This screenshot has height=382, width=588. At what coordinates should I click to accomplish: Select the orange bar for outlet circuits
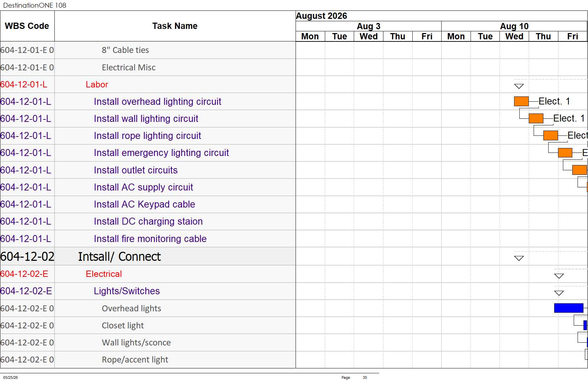point(580,170)
